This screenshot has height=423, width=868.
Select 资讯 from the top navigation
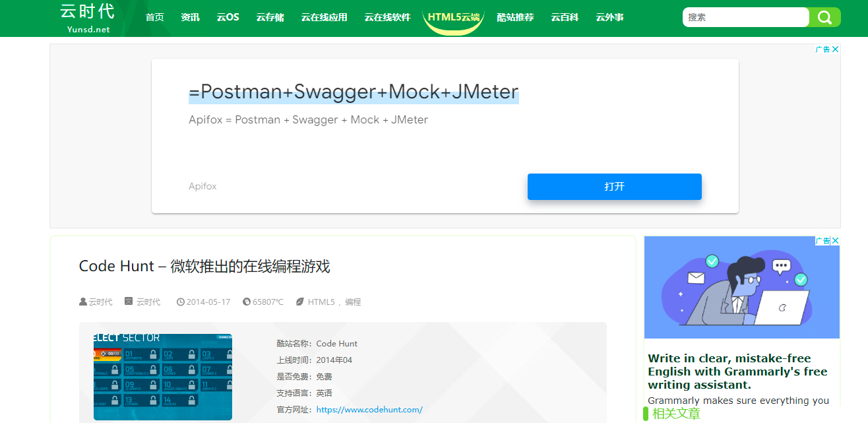point(190,17)
